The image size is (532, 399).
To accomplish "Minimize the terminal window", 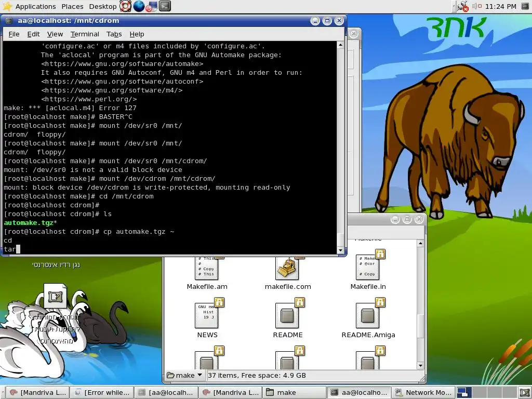I will (315, 21).
